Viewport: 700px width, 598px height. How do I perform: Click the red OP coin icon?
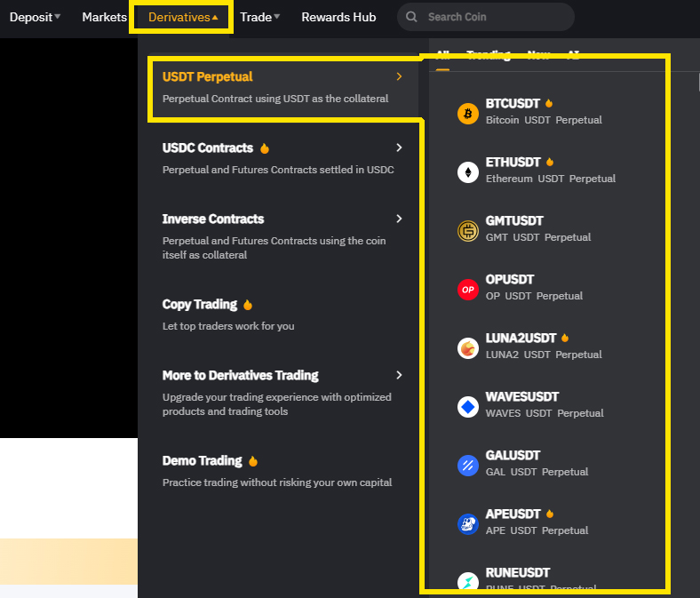click(468, 290)
